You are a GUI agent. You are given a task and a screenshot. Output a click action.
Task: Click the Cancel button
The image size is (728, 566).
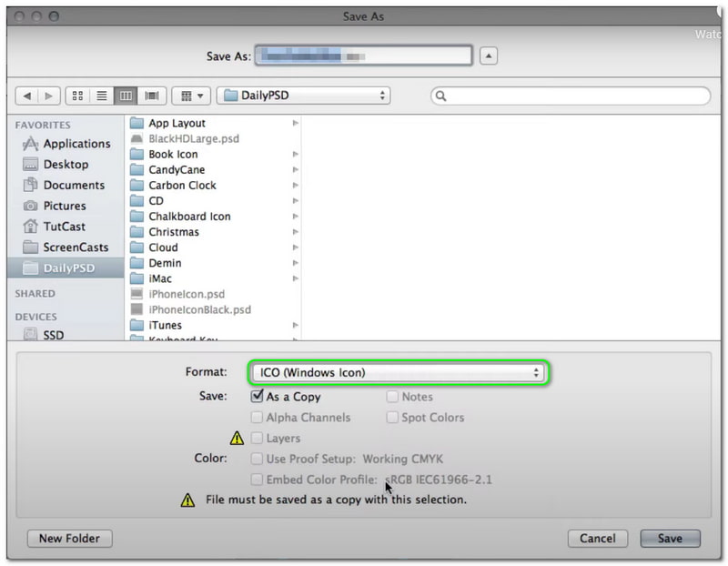[x=598, y=539]
